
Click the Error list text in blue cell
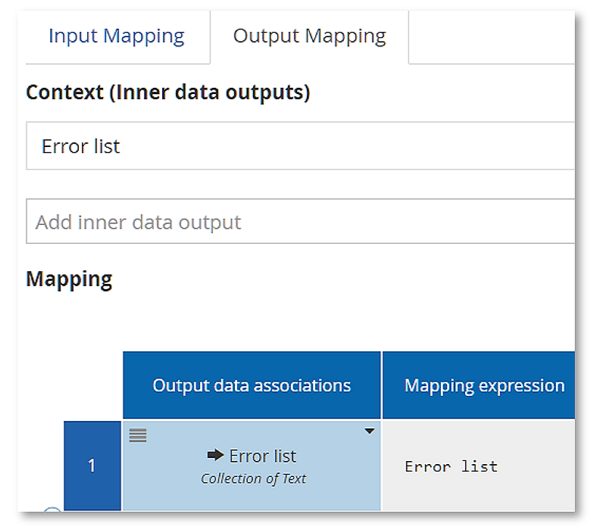[x=262, y=456]
